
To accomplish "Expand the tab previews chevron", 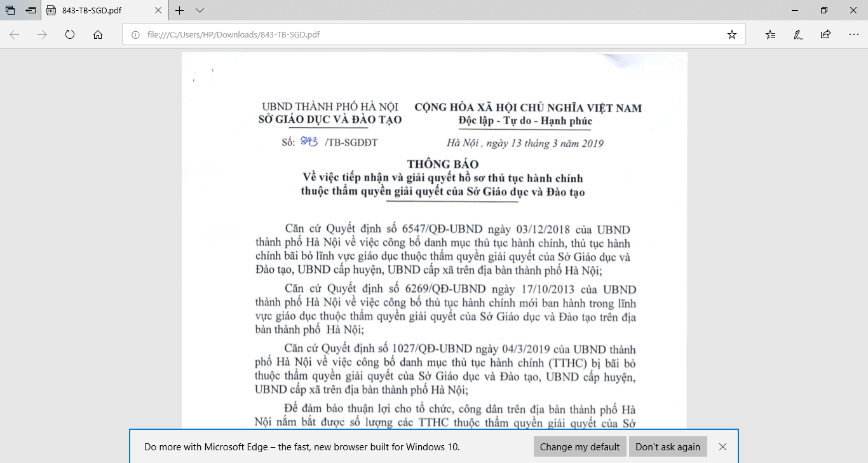I will click(x=200, y=11).
